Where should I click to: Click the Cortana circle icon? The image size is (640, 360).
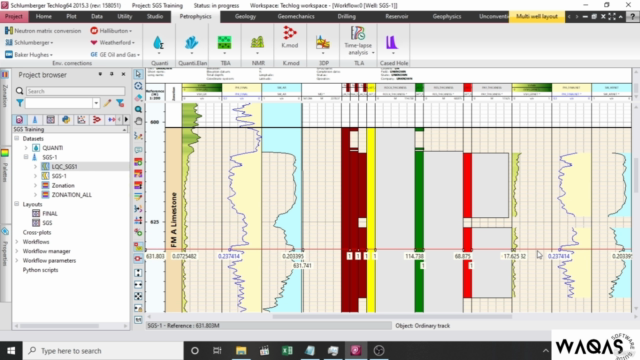pos(195,351)
